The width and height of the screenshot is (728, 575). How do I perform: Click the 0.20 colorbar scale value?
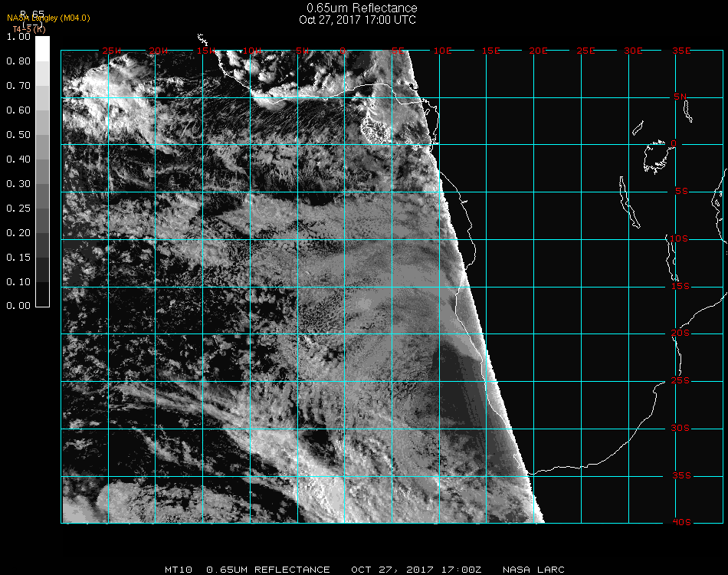pos(18,233)
